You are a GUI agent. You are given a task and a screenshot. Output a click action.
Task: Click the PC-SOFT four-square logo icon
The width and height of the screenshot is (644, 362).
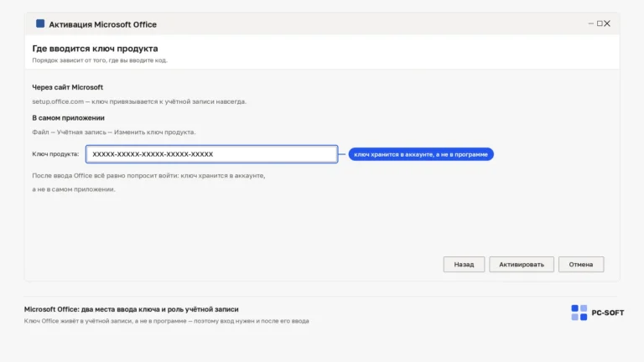(579, 313)
